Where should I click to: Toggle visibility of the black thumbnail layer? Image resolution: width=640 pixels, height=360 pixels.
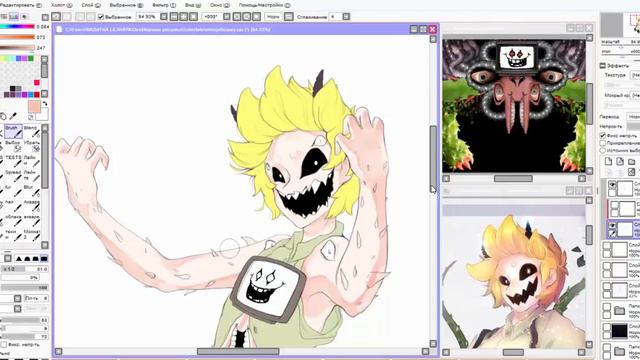tap(607, 327)
